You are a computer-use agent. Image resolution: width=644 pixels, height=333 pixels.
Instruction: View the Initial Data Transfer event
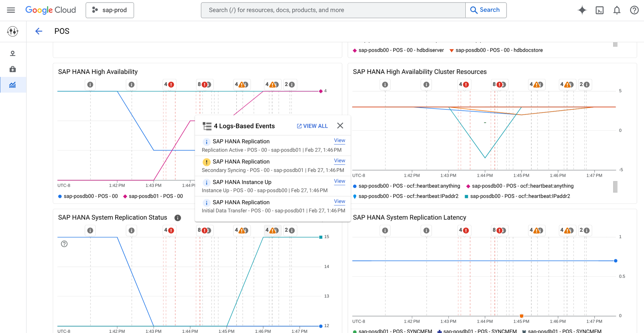339,201
